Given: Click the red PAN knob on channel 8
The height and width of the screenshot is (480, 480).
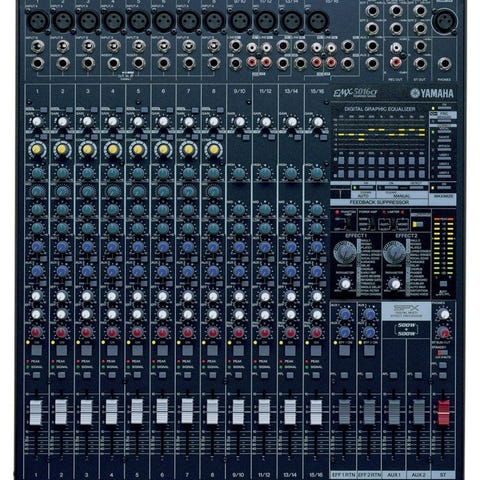Looking at the screenshot, I should click(x=213, y=332).
